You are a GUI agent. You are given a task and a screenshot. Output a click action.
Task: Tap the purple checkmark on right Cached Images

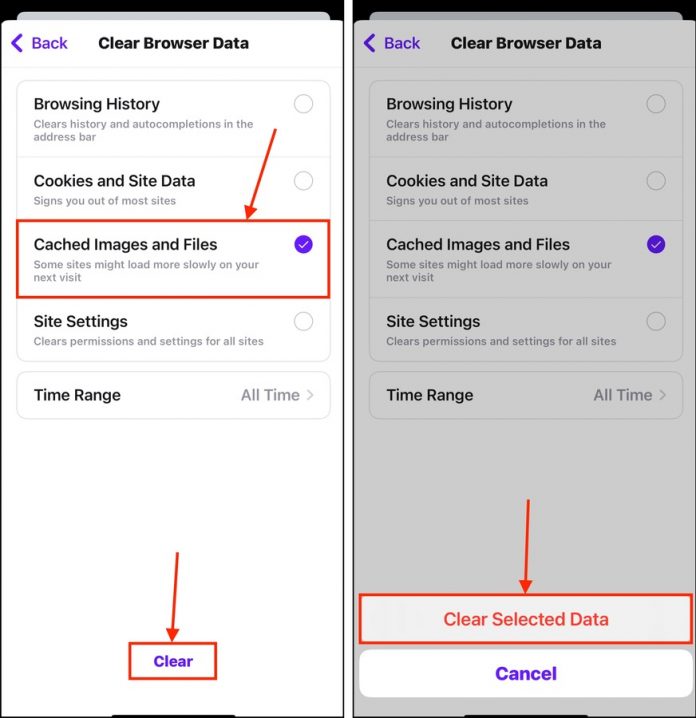coord(656,245)
